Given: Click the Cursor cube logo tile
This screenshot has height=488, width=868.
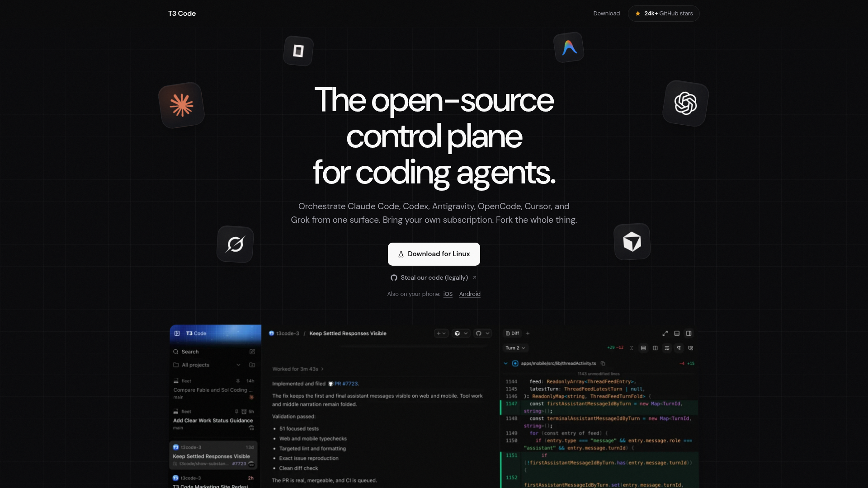Looking at the screenshot, I should pos(632,242).
